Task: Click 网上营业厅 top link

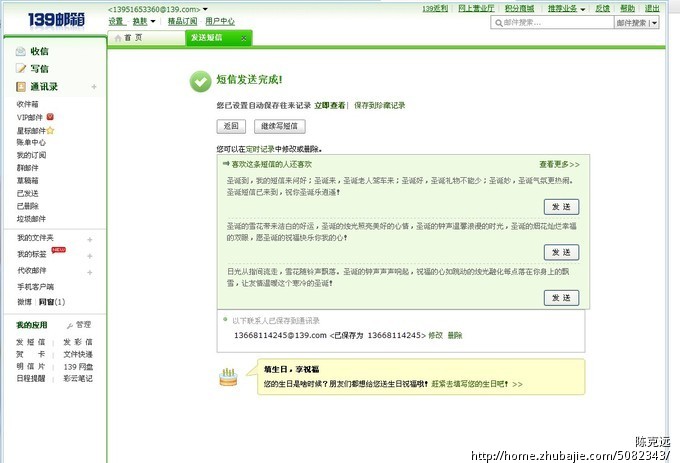Action: (x=476, y=8)
